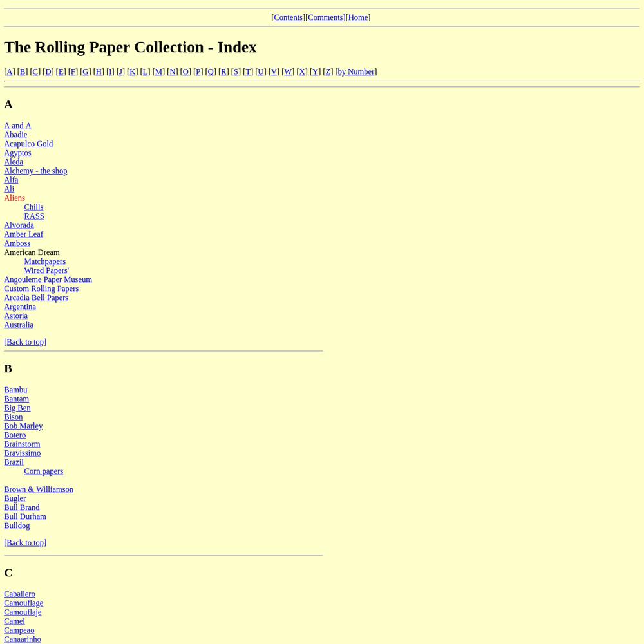The height and width of the screenshot is (644, 644).
Task: Open the Acapulco Gold entry
Action: click(28, 144)
